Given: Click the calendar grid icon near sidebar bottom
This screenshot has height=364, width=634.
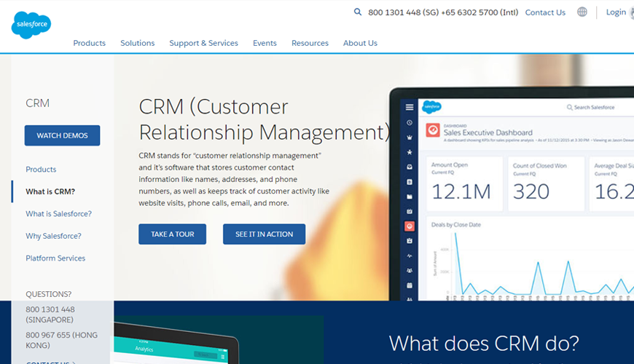Looking at the screenshot, I should point(410,285).
